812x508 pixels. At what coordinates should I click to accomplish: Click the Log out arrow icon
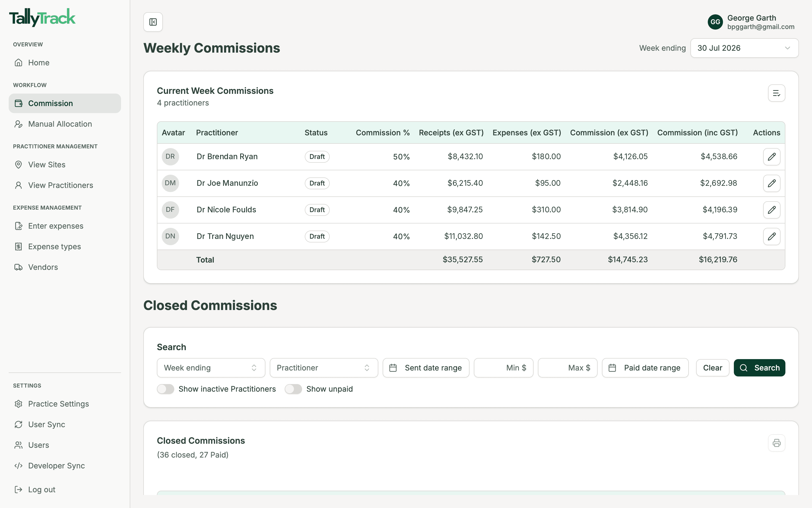point(18,490)
